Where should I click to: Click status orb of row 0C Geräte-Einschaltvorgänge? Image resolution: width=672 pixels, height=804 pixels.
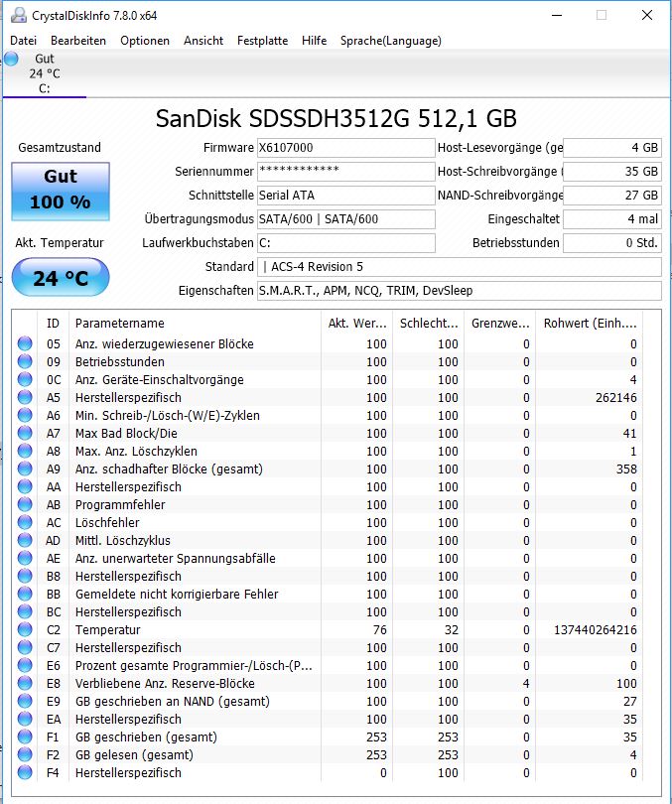(x=25, y=379)
